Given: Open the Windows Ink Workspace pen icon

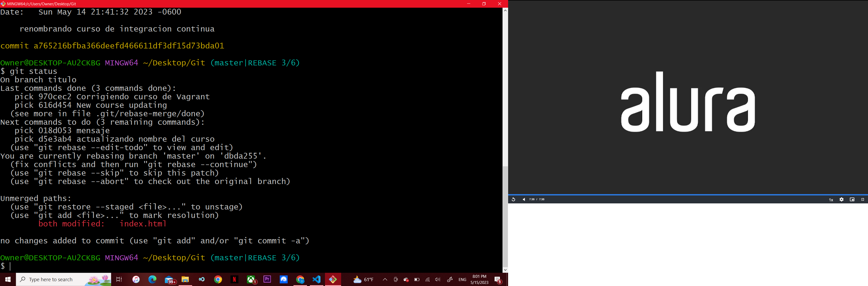Looking at the screenshot, I should pyautogui.click(x=450, y=279).
